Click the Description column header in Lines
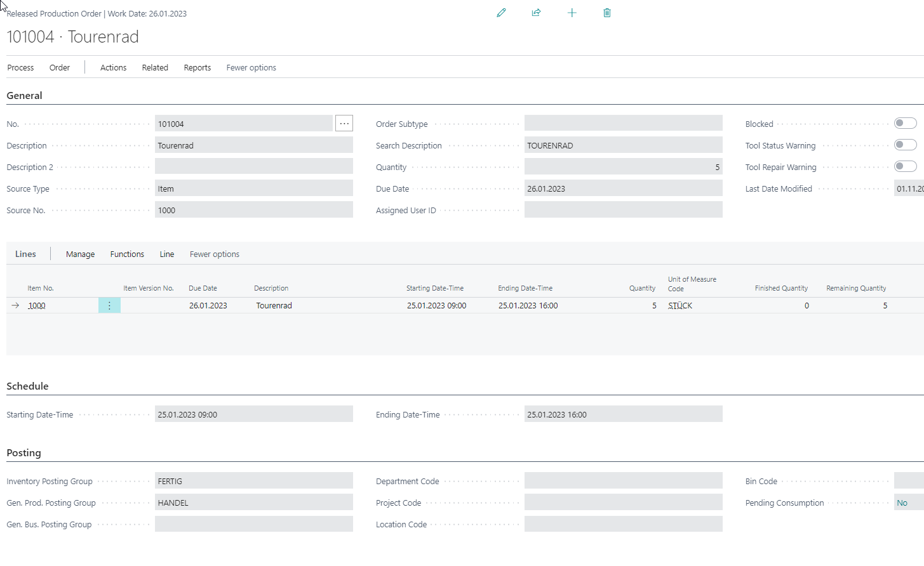The height and width of the screenshot is (566, 924). point(271,288)
